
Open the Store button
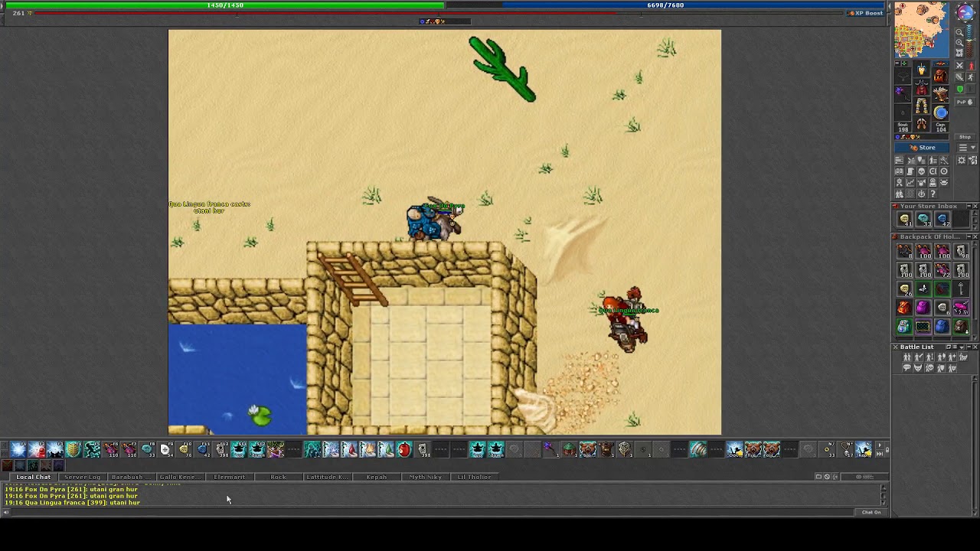pos(923,148)
